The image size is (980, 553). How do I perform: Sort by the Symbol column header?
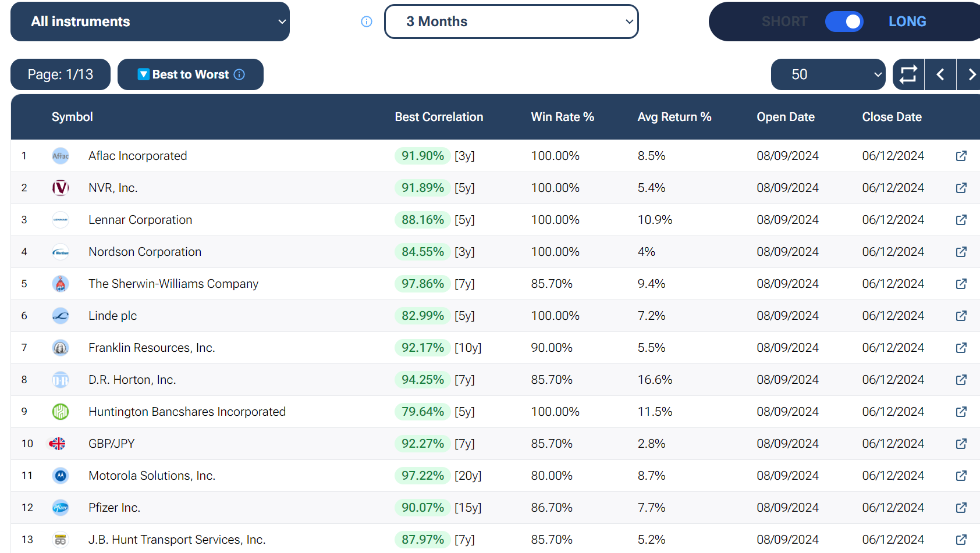click(72, 117)
